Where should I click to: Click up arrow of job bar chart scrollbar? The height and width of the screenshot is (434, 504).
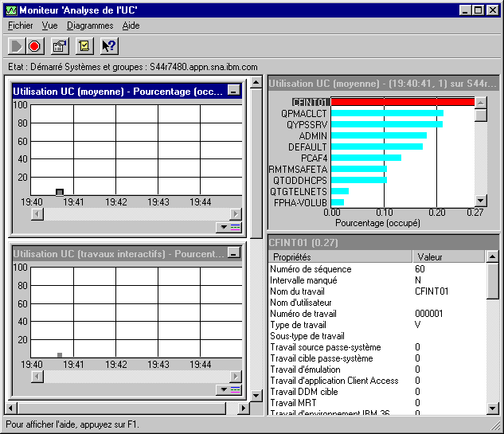point(481,104)
